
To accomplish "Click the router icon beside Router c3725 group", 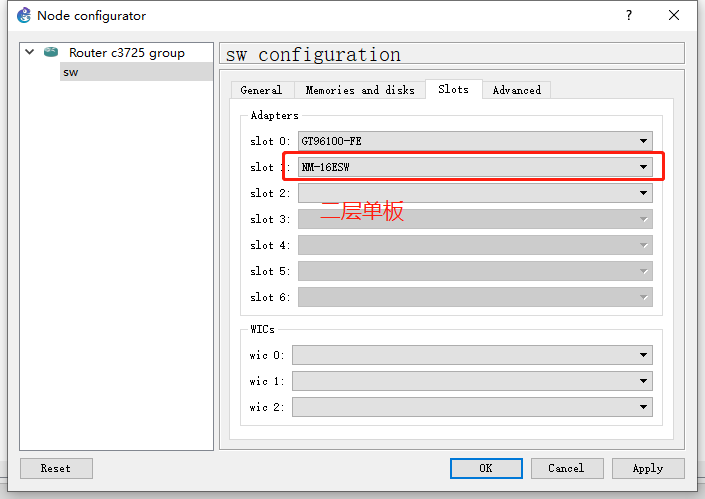I will [x=51, y=53].
